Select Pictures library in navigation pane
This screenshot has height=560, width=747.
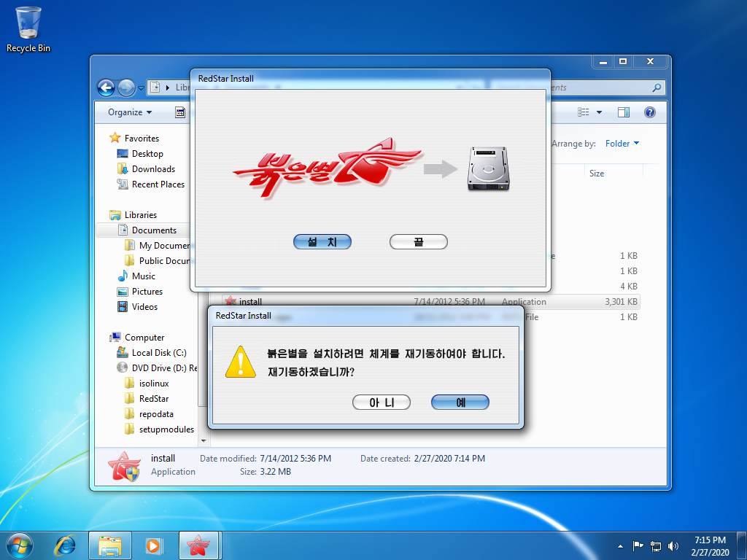click(147, 292)
